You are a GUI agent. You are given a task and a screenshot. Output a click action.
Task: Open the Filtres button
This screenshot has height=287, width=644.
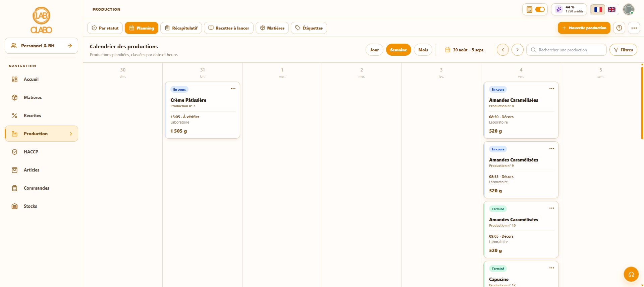coord(623,50)
